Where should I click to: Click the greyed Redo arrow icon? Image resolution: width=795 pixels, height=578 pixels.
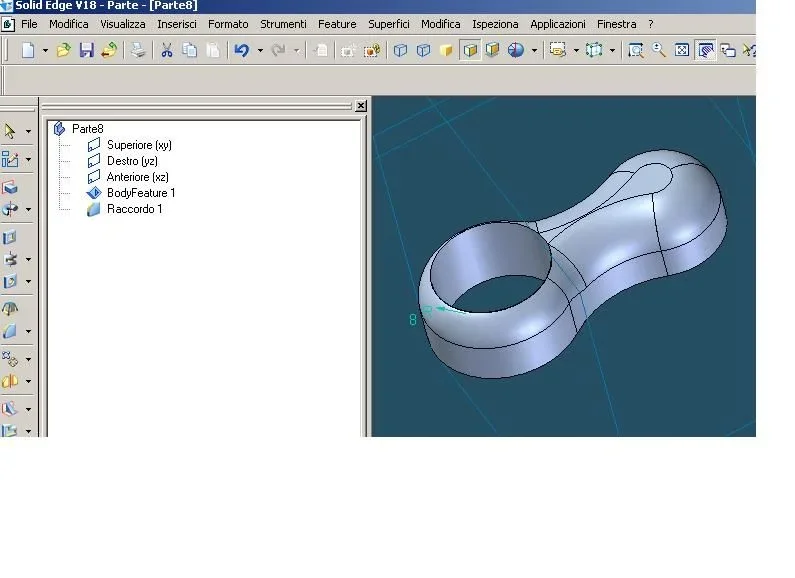(278, 50)
